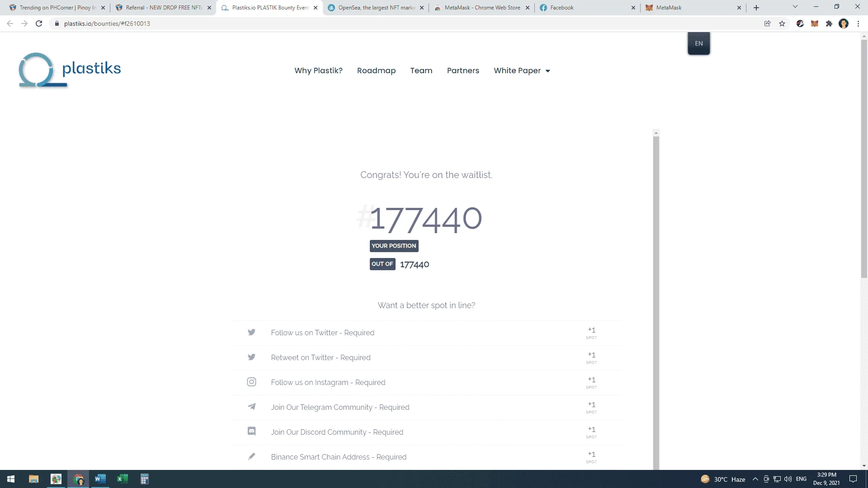Go back to the previous page
The width and height of the screenshot is (868, 488).
pos(10,23)
